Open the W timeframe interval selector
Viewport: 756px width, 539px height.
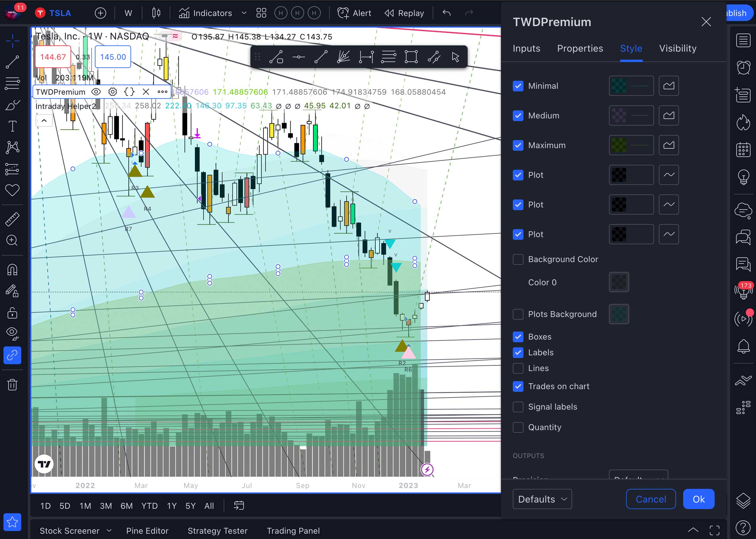[x=128, y=13]
